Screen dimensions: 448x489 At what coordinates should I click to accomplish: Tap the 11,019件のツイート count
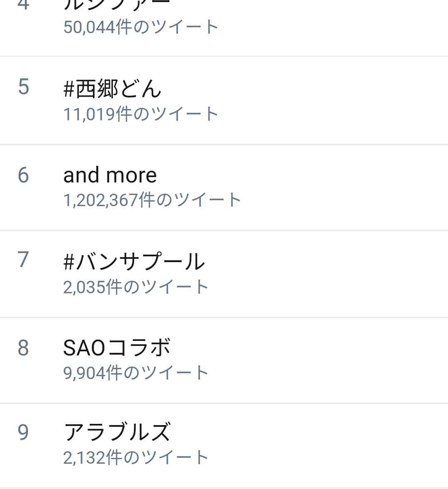[x=141, y=114]
